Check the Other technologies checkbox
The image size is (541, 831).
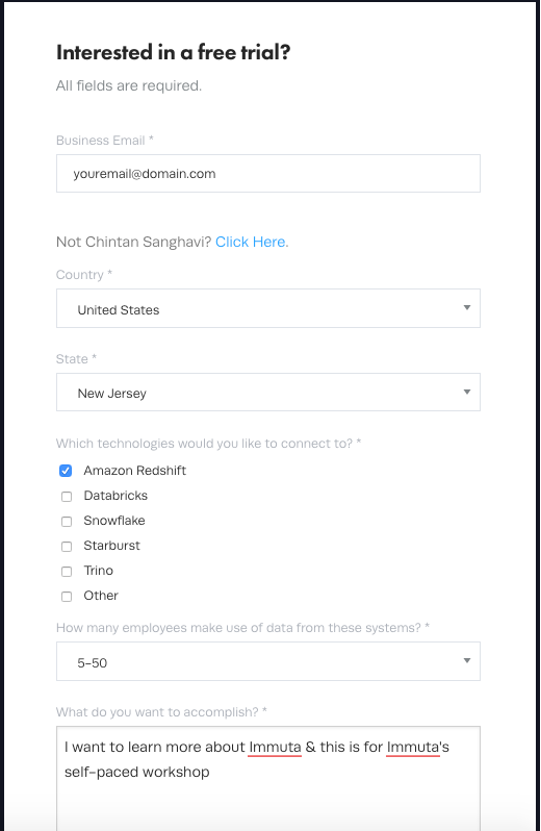pos(66,596)
